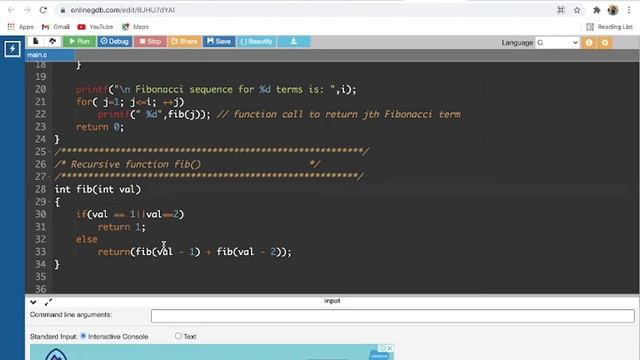Open the Maps bookmark
The height and width of the screenshot is (360, 640).
(x=135, y=27)
